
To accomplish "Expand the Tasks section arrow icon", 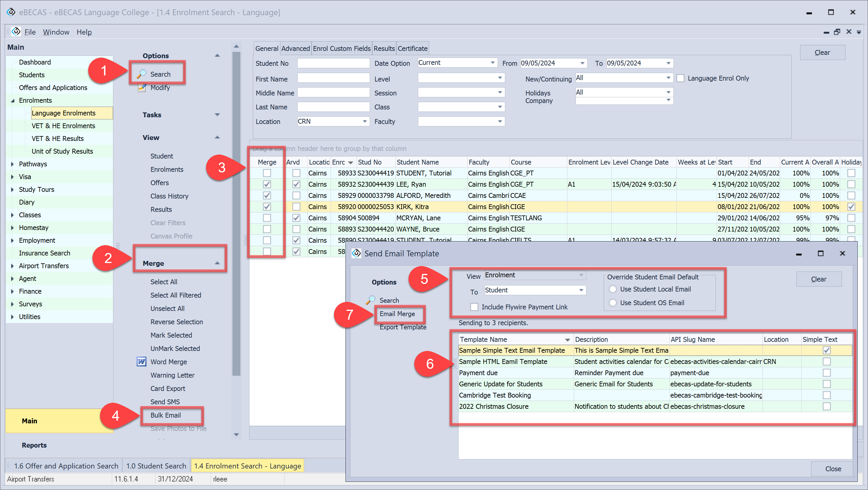I will (217, 115).
